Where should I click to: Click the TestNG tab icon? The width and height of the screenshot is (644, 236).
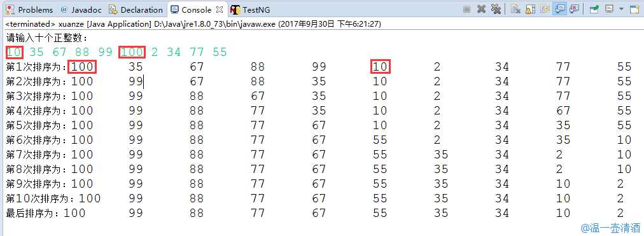[x=235, y=10]
